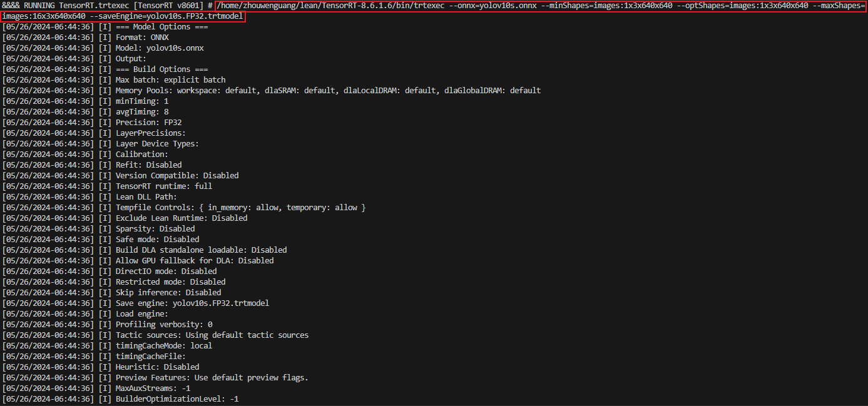The height and width of the screenshot is (406, 868).
Task: Select 'Build DLA standalone loadable: Disabled'
Action: pos(202,250)
